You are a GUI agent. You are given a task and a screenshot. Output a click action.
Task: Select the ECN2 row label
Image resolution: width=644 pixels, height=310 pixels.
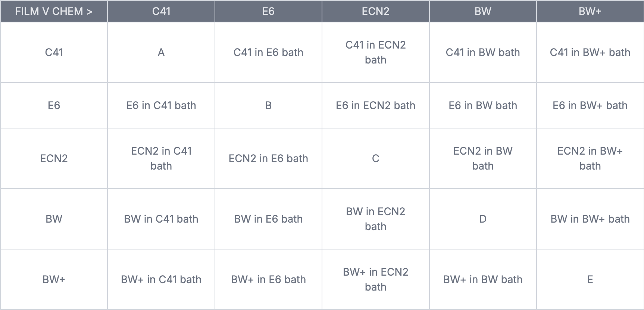pyautogui.click(x=54, y=158)
